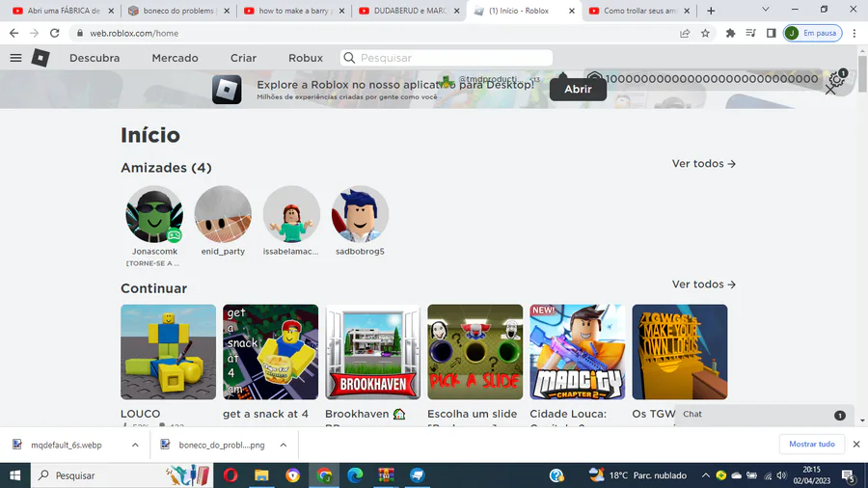
Task: Expand mqdefault_6s.webp download options
Action: click(x=135, y=445)
